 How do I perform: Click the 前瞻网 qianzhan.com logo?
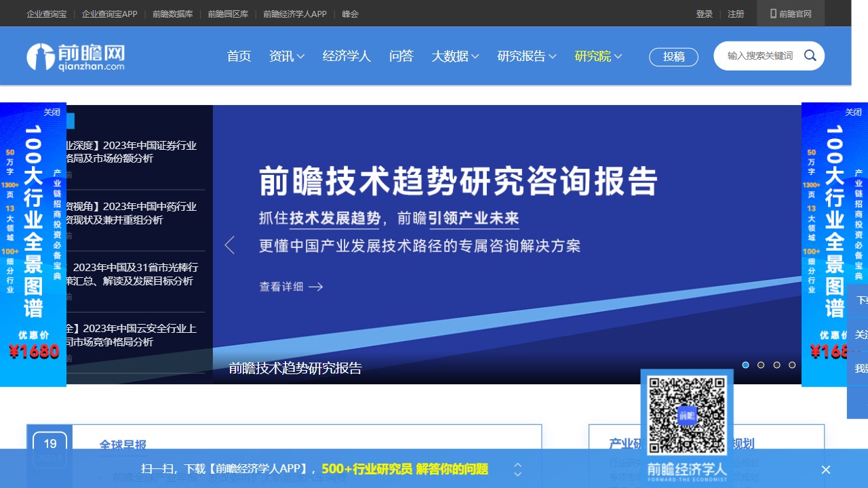[x=75, y=57]
